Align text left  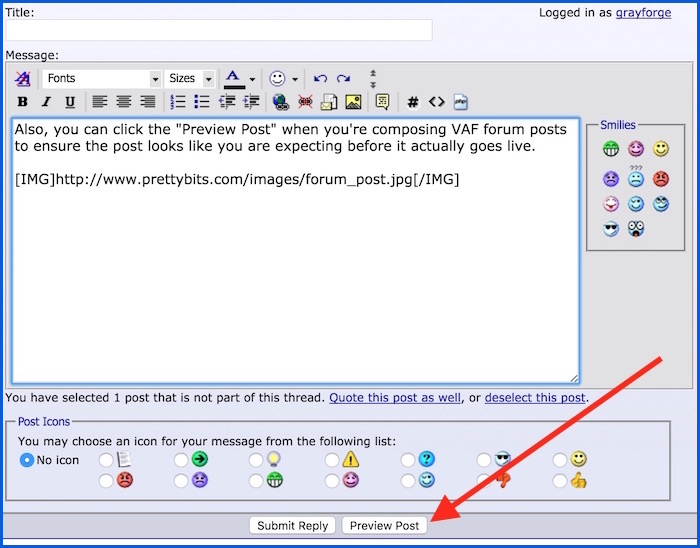tap(100, 102)
